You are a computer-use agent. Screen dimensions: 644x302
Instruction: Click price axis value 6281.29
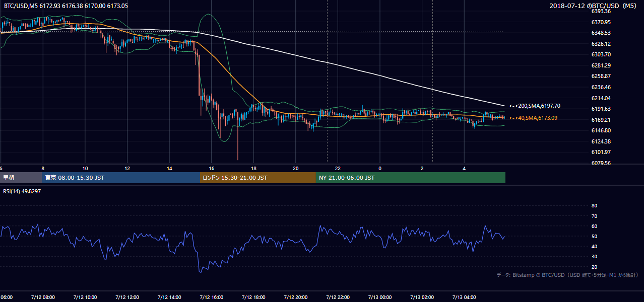(x=601, y=65)
